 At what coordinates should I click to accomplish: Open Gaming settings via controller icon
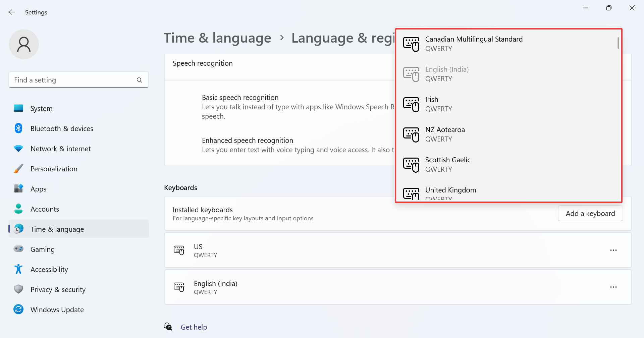click(x=18, y=249)
